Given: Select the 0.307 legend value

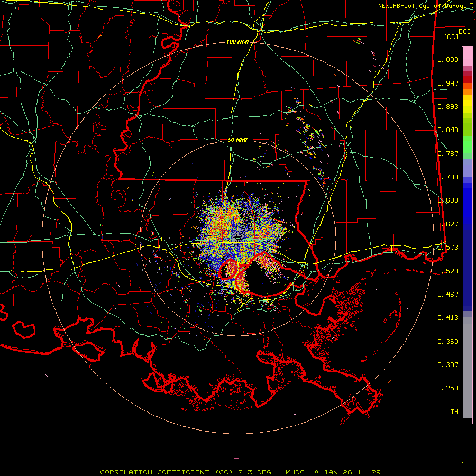Looking at the screenshot, I should [448, 365].
